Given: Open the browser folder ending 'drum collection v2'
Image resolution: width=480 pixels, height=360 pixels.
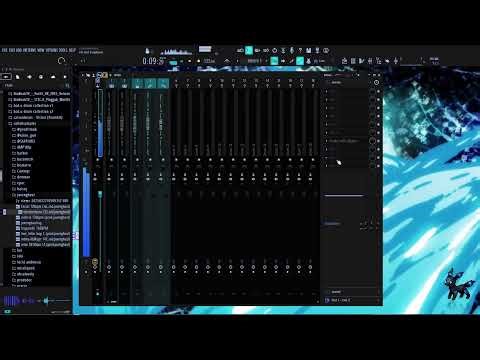Looking at the screenshot, I should tap(33, 111).
